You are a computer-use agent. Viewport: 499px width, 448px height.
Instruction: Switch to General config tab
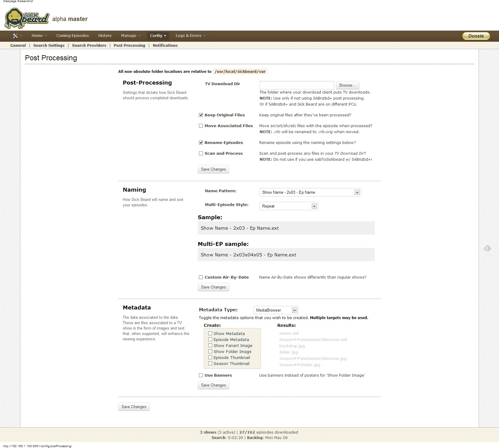click(x=18, y=46)
